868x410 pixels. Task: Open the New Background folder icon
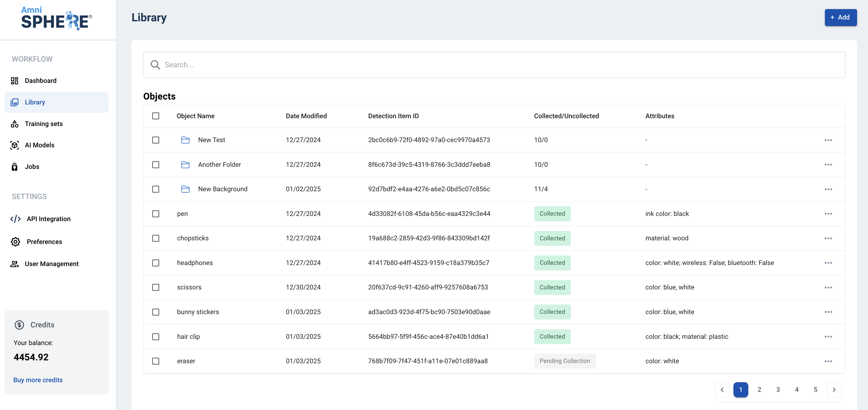point(185,189)
